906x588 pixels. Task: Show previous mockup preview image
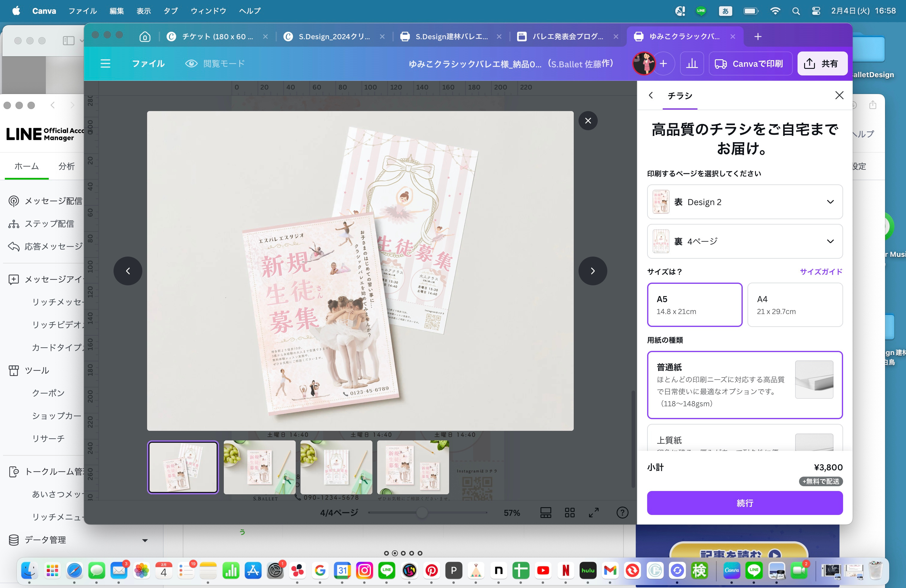click(x=128, y=271)
